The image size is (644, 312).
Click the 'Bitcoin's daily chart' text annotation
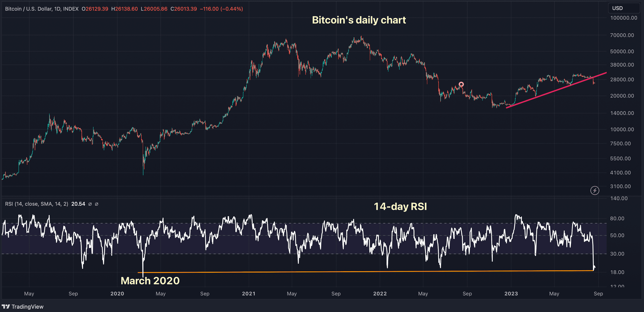pos(359,20)
